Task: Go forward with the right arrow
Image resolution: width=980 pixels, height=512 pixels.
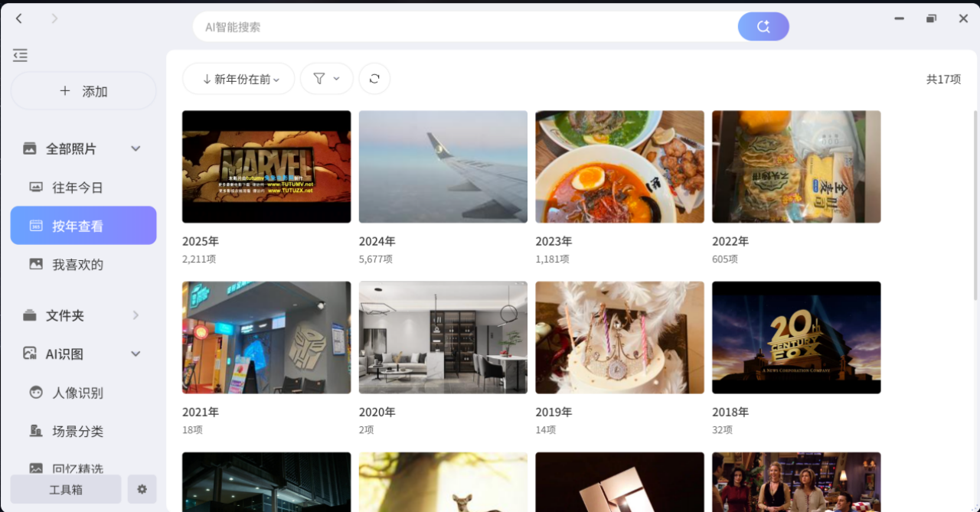Action: pyautogui.click(x=54, y=18)
